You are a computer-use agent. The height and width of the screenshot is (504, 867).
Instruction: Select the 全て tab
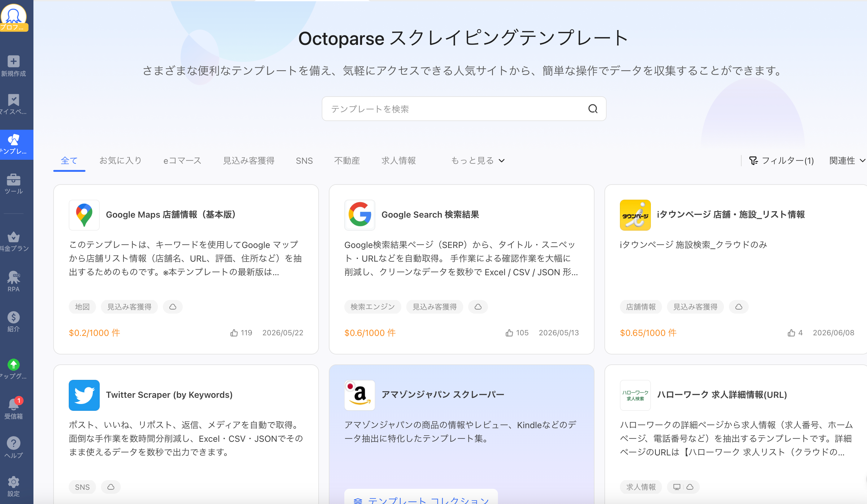69,161
